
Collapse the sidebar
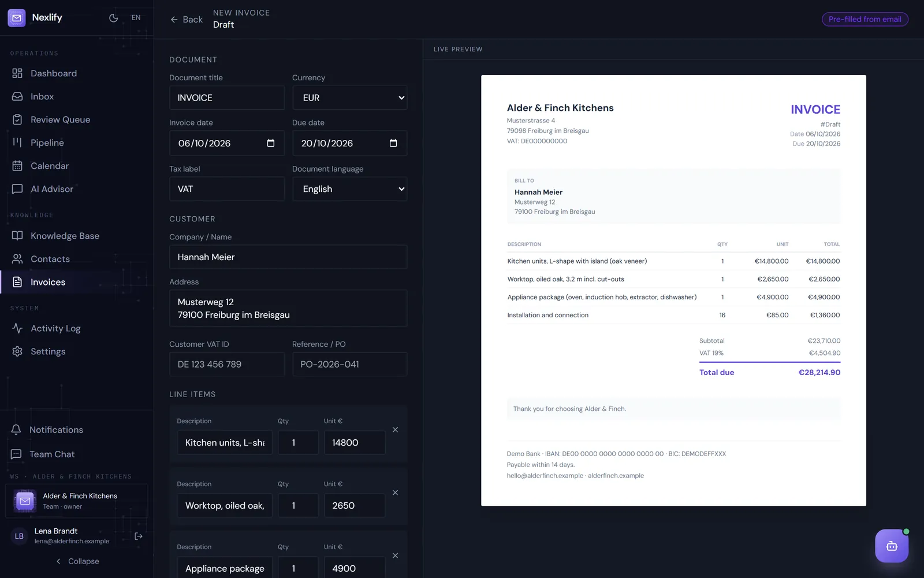77,561
